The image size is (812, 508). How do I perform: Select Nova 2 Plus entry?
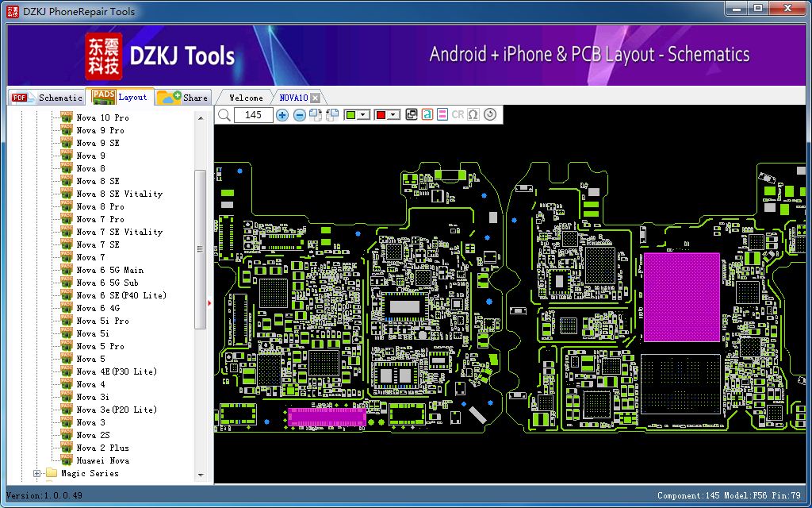click(102, 448)
